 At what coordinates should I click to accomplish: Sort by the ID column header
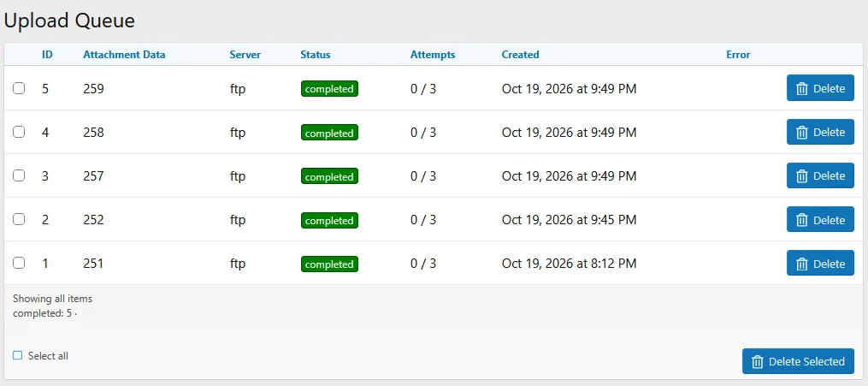tap(48, 55)
